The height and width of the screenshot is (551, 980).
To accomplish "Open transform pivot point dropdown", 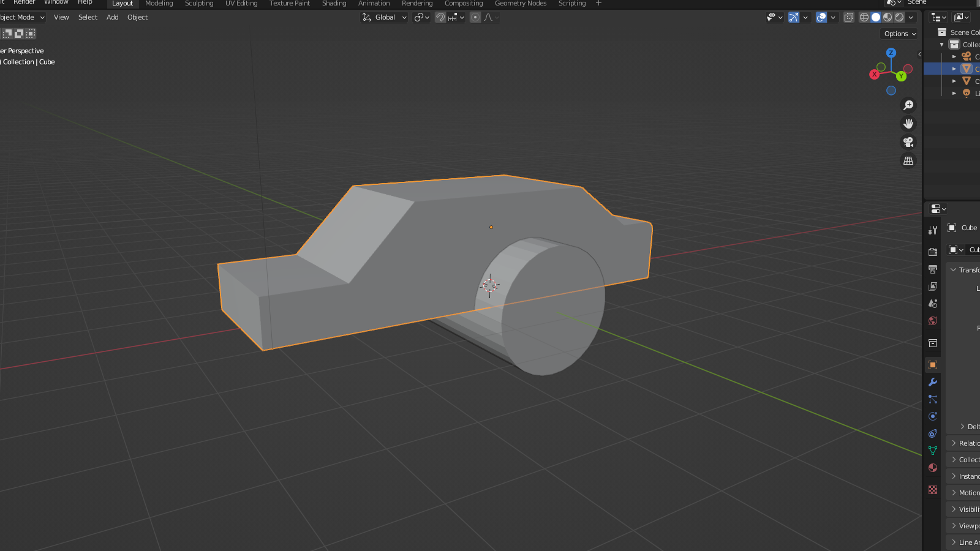I will pyautogui.click(x=421, y=17).
